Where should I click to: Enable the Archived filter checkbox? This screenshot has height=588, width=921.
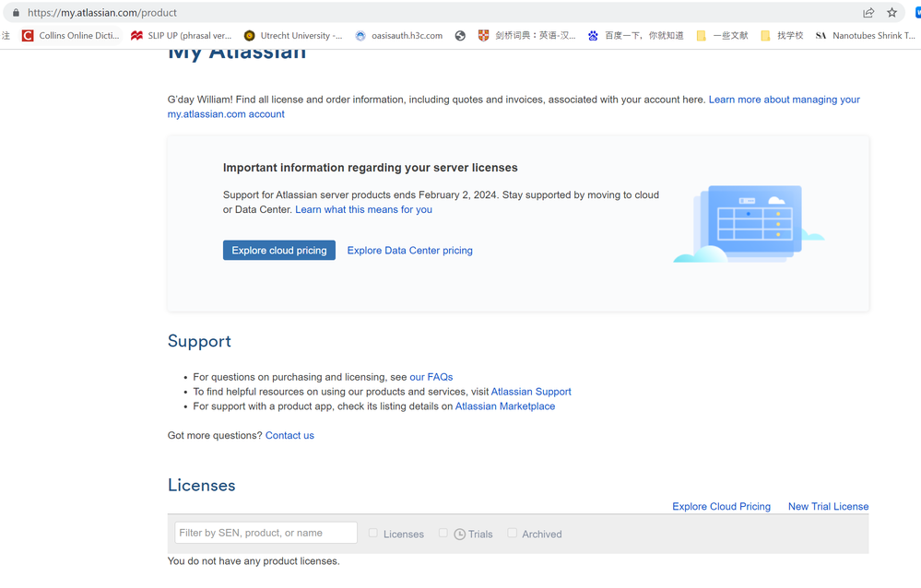pyautogui.click(x=513, y=533)
